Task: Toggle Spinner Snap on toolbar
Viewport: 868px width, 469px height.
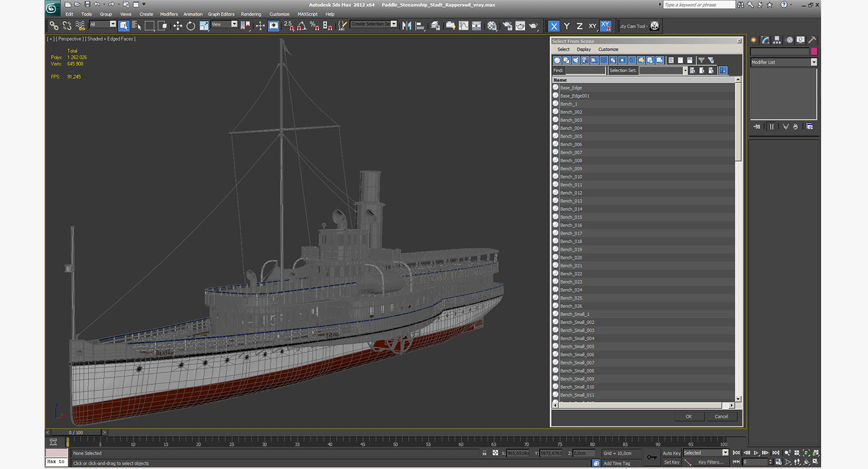Action: [327, 26]
